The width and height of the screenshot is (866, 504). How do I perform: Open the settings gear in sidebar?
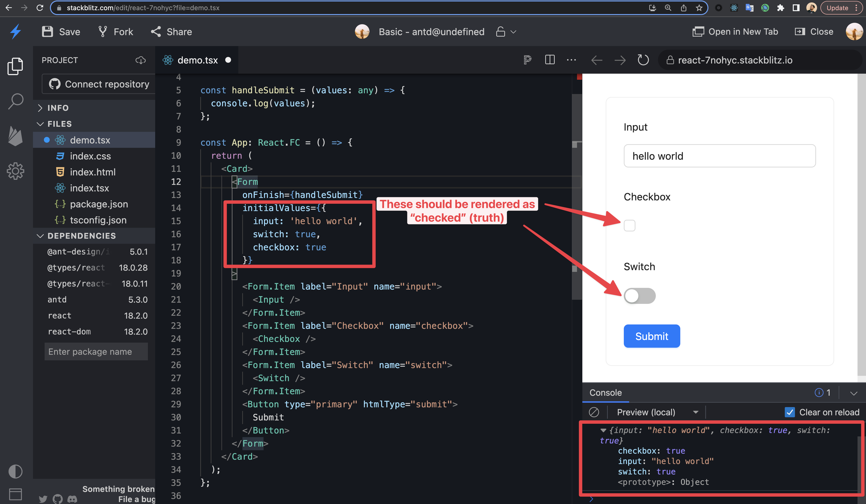tap(16, 171)
